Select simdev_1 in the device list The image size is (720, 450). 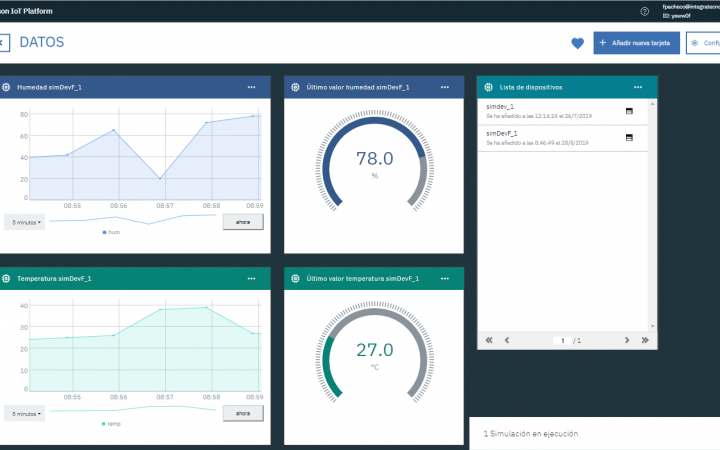click(x=562, y=111)
